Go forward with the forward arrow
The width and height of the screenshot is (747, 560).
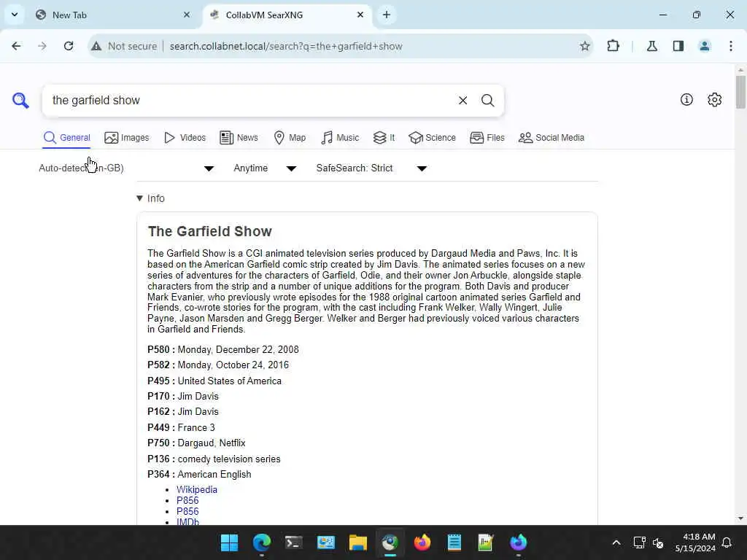point(42,46)
